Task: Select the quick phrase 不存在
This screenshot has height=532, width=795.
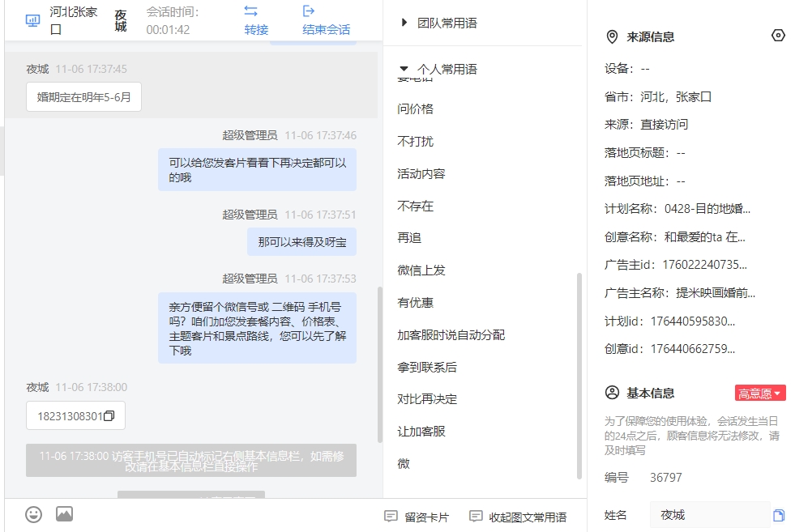Action: pos(415,206)
